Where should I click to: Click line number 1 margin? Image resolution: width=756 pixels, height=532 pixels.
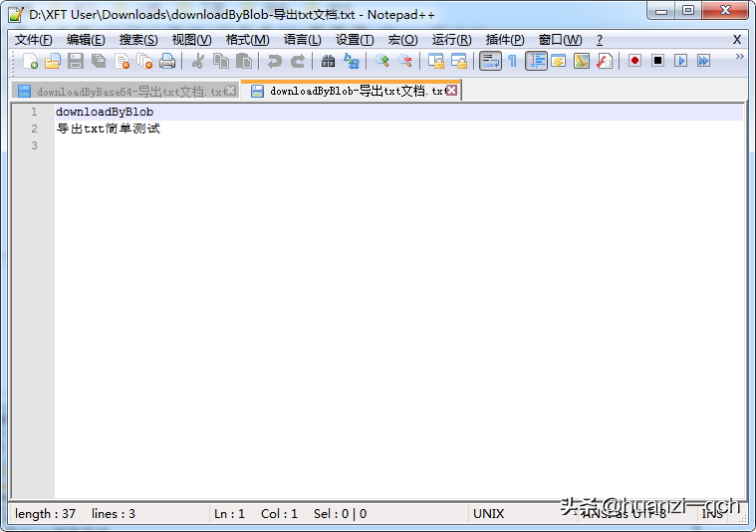click(34, 112)
